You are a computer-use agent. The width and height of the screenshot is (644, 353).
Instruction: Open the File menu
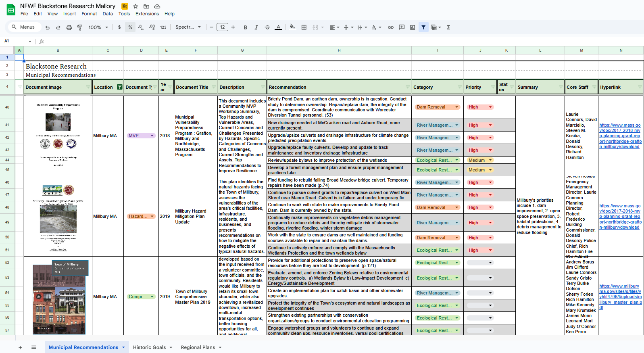tap(24, 14)
